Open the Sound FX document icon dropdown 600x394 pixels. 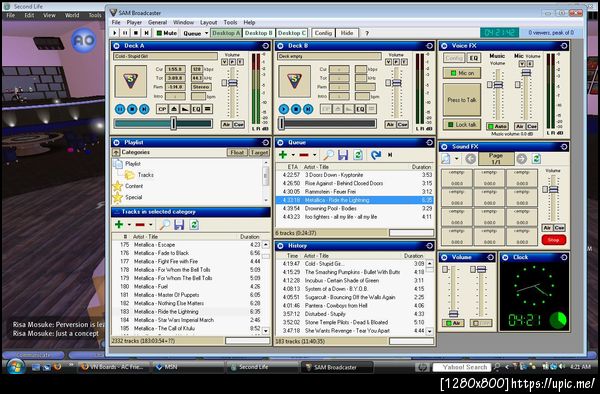457,159
